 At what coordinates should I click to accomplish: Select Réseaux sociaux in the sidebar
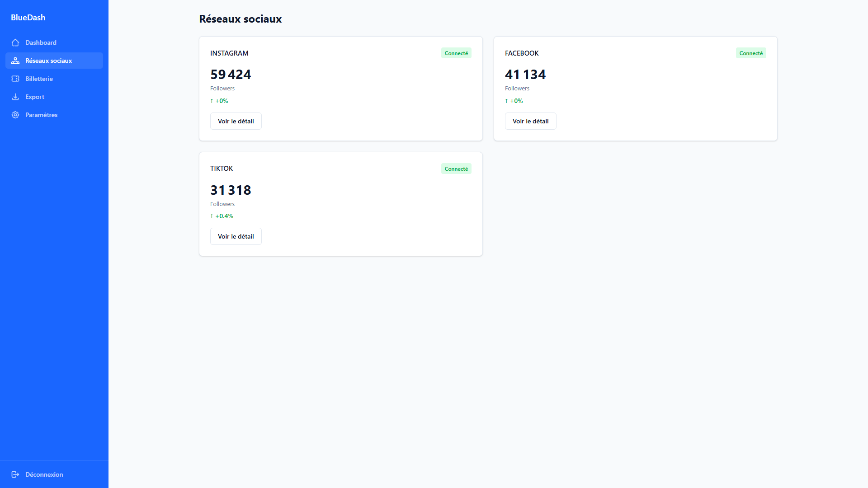coord(54,61)
